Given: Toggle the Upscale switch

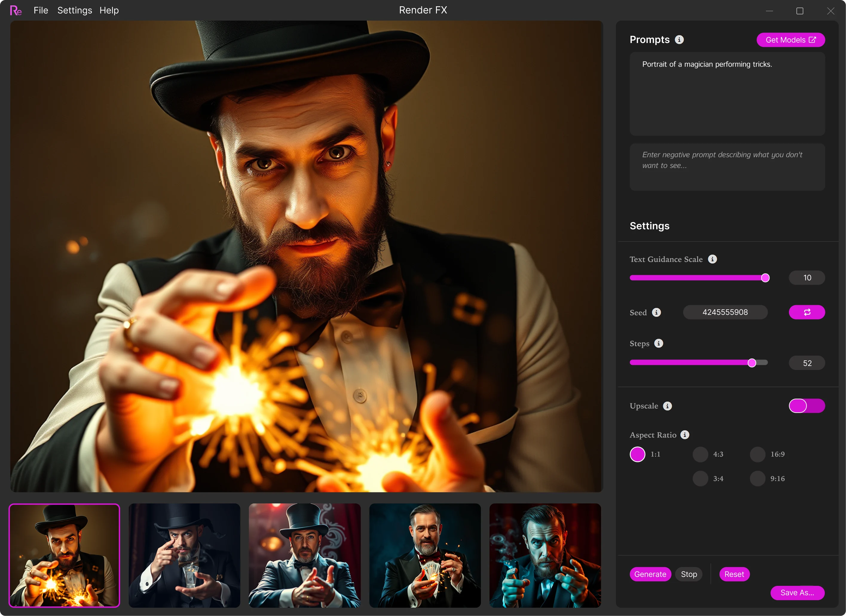Looking at the screenshot, I should (807, 406).
